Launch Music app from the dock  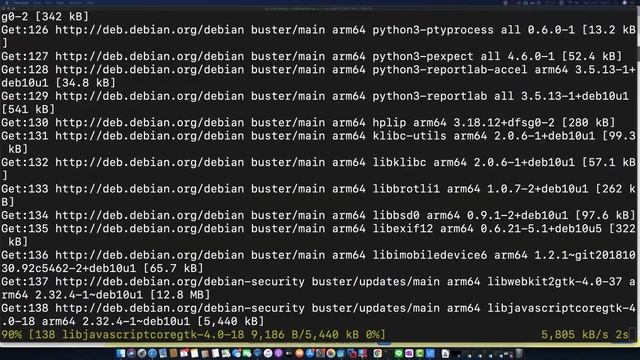[x=268, y=353]
